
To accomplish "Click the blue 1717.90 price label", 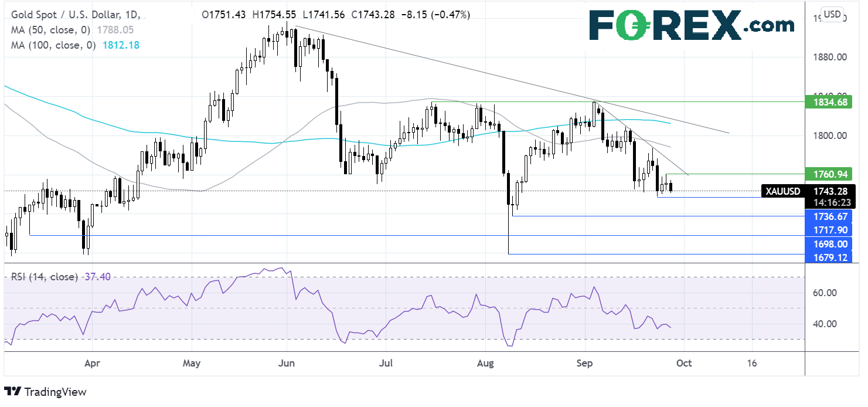I will point(829,230).
